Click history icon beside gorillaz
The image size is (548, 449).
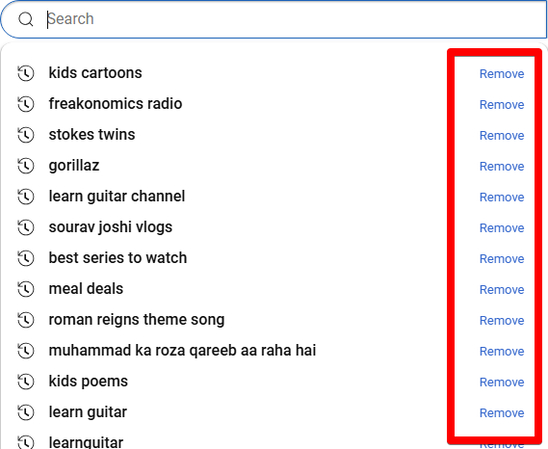tap(26, 166)
